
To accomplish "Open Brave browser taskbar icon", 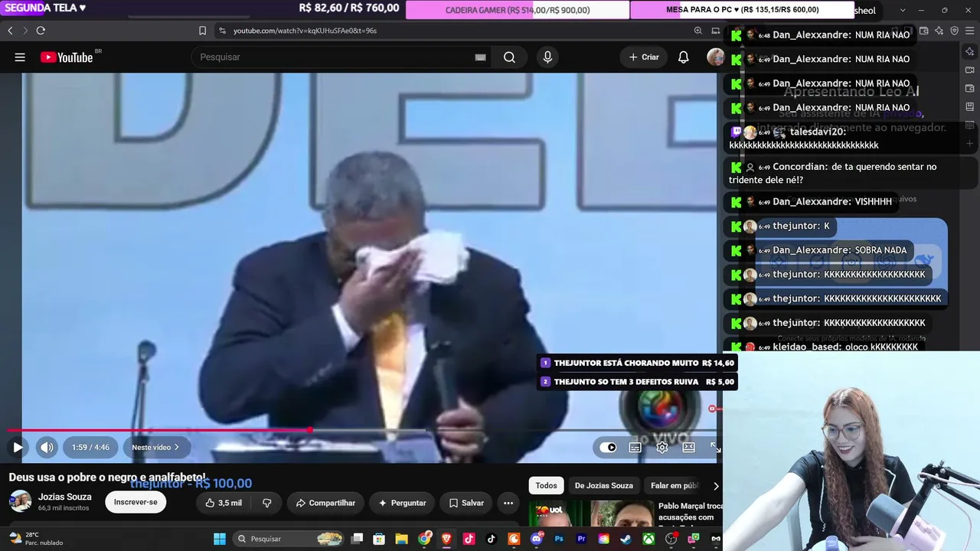I will (x=446, y=539).
